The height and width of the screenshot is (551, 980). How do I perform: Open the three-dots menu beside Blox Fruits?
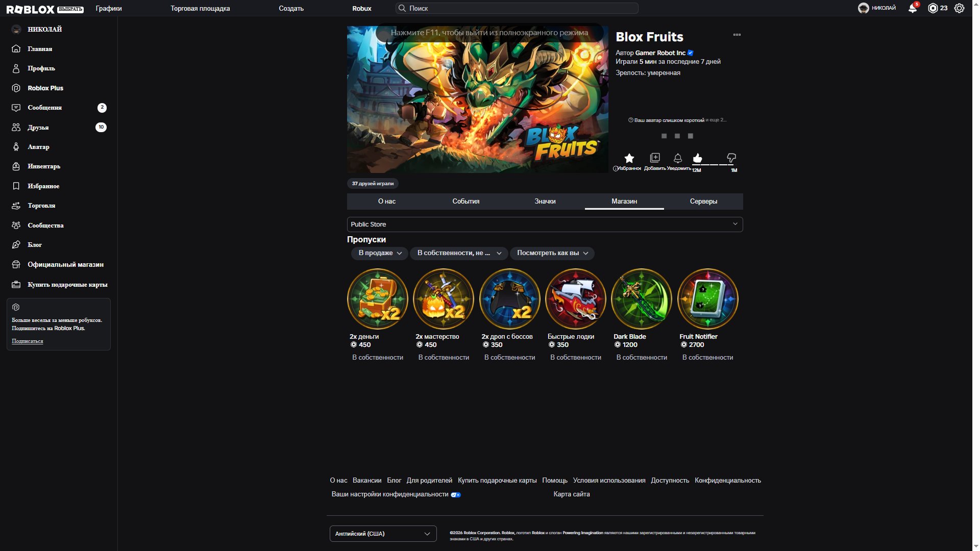click(737, 35)
